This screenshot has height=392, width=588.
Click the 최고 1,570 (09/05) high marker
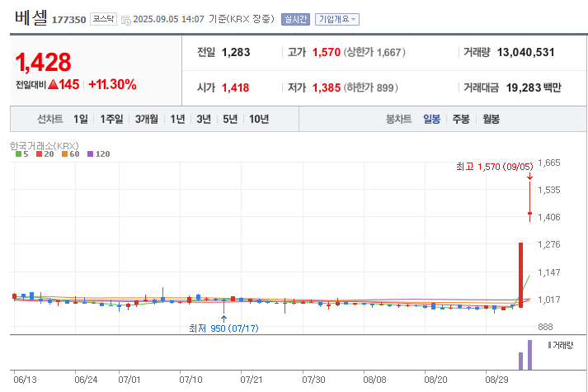click(494, 167)
